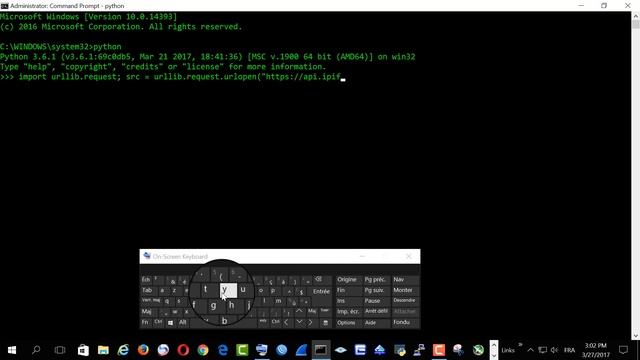Launch Internet Explorer from taskbar

tap(123, 350)
